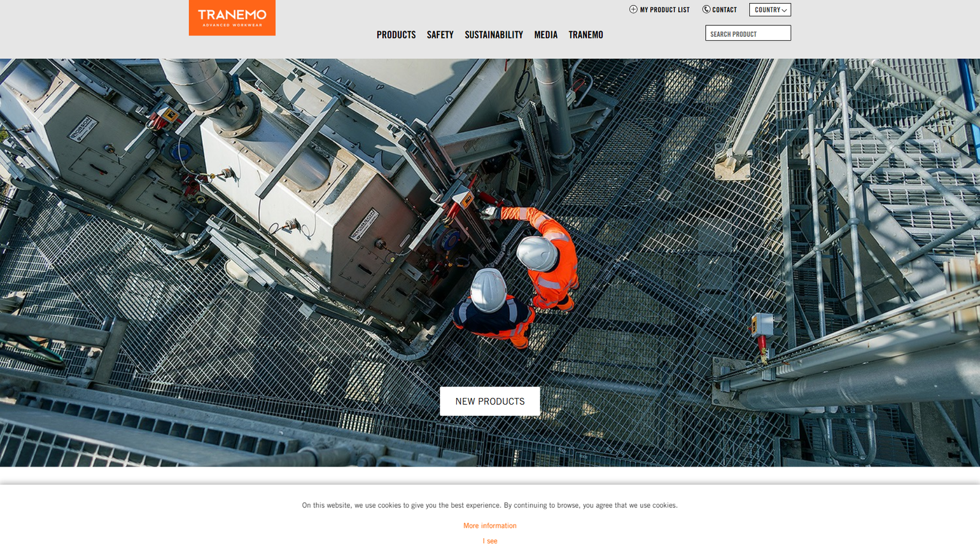The image size is (980, 551).
Task: Go to the Safety menu item
Action: click(440, 35)
